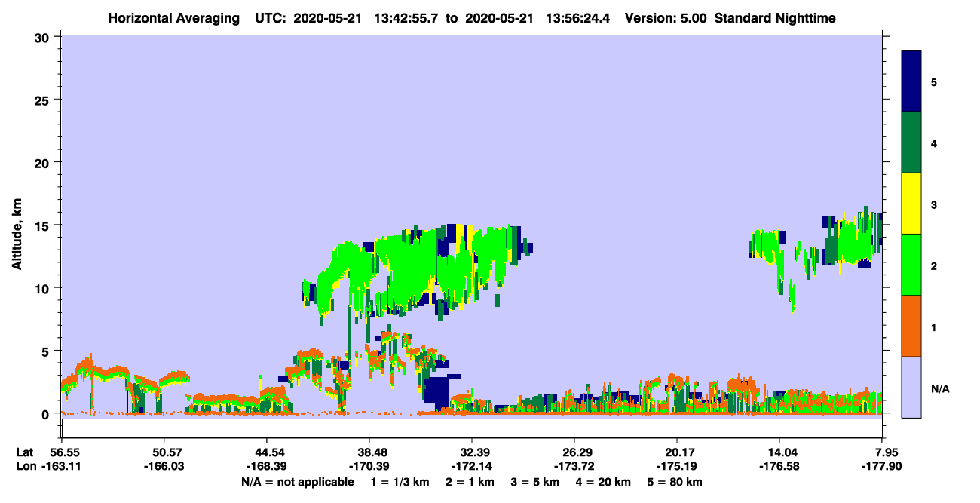Click the longitude value -168.39
The height and width of the screenshot is (503, 980).
click(266, 467)
